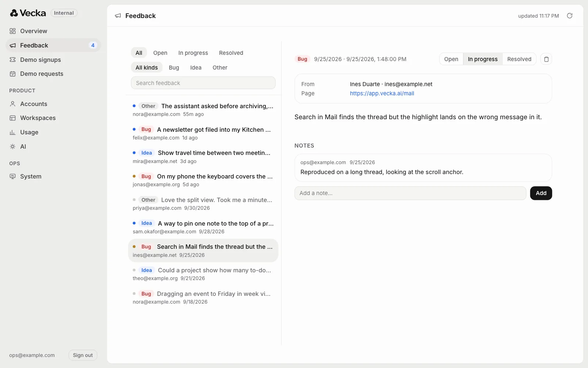The image size is (588, 368).
Task: Open Usage chart page
Action: [53, 132]
